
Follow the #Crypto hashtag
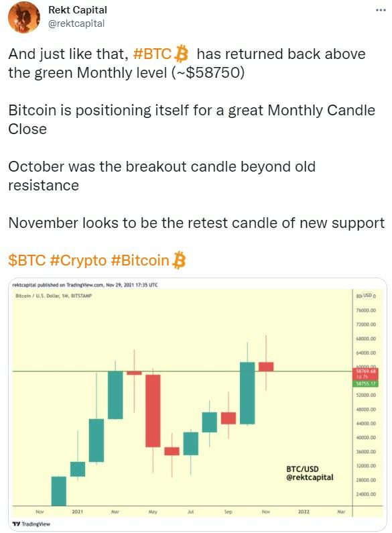pos(78,260)
